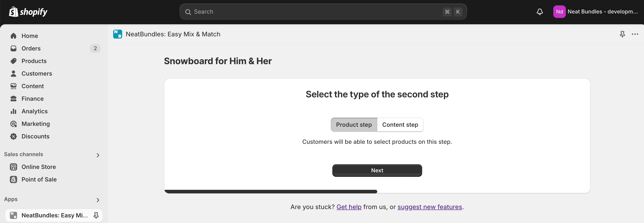
Task: Focus the Search field
Action: 323,12
